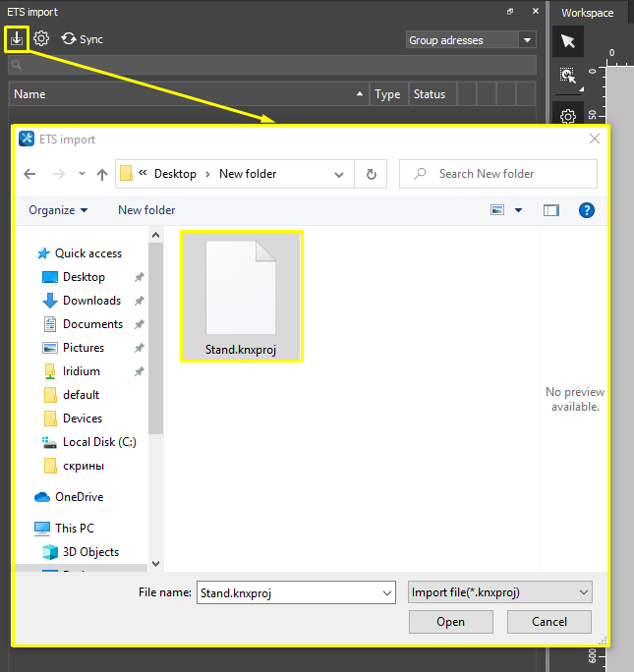Expand the Organize menu
The image size is (634, 672).
tap(58, 210)
